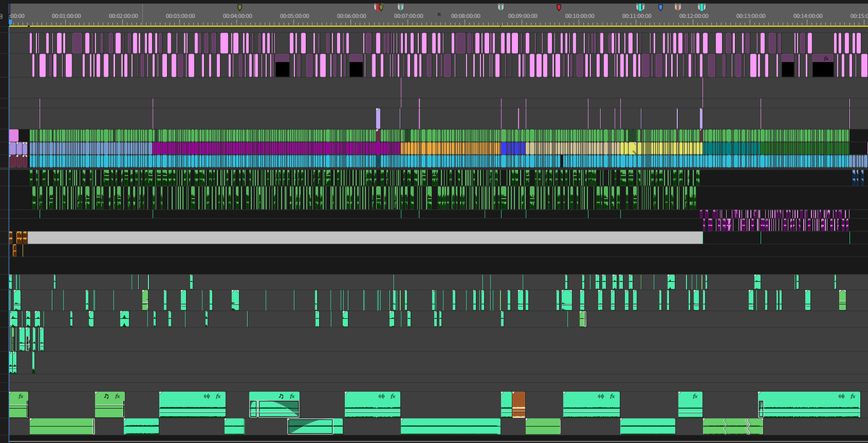The image size is (868, 443).
Task: Click the 00:13:00:00 timecode on the ruler
Action: (x=751, y=15)
